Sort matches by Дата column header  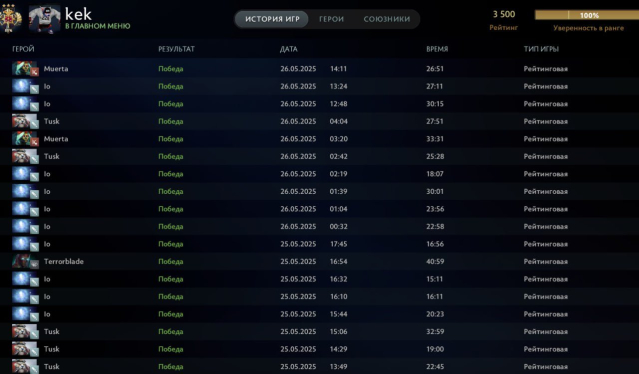click(289, 49)
